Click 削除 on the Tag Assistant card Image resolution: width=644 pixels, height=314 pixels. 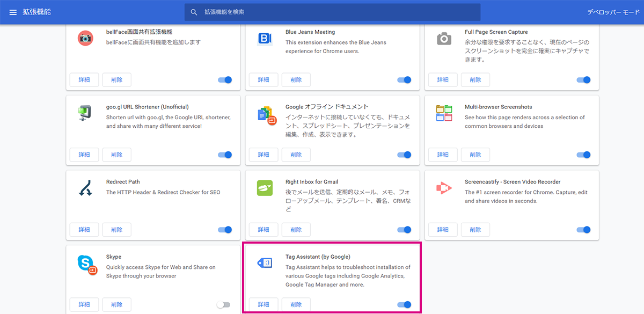click(296, 305)
